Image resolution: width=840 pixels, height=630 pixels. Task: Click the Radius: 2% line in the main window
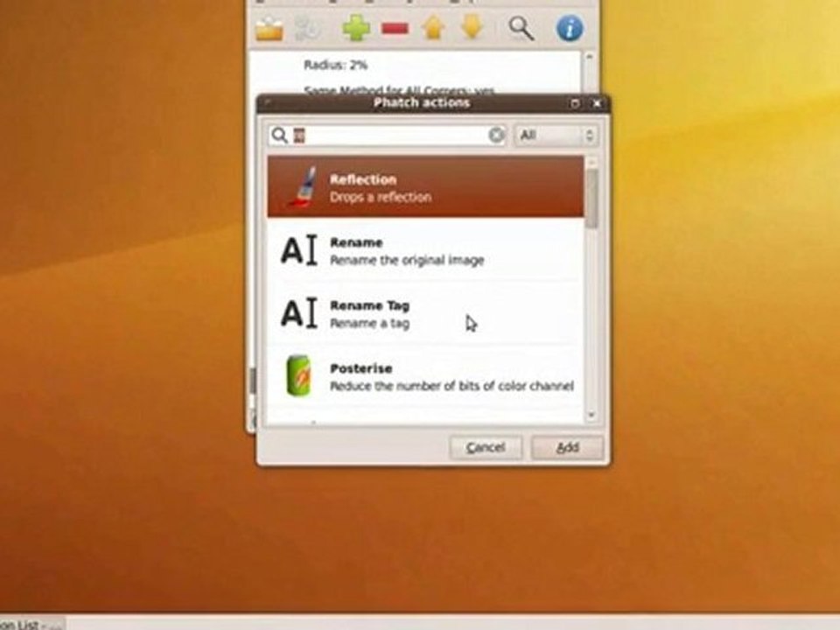click(335, 66)
